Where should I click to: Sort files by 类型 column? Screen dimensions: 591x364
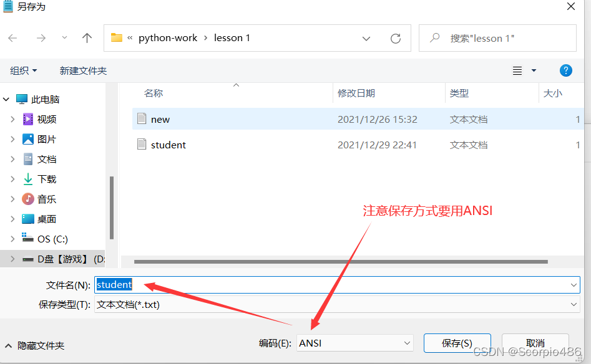tap(459, 93)
